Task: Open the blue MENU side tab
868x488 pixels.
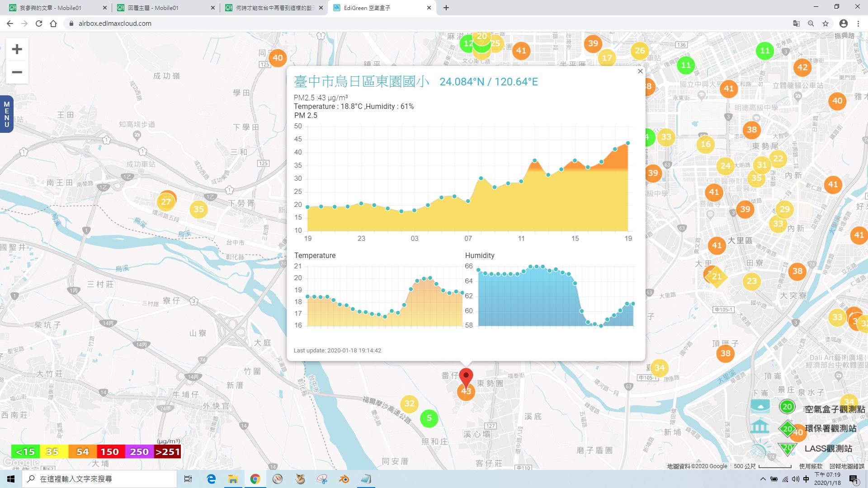Action: tap(6, 114)
